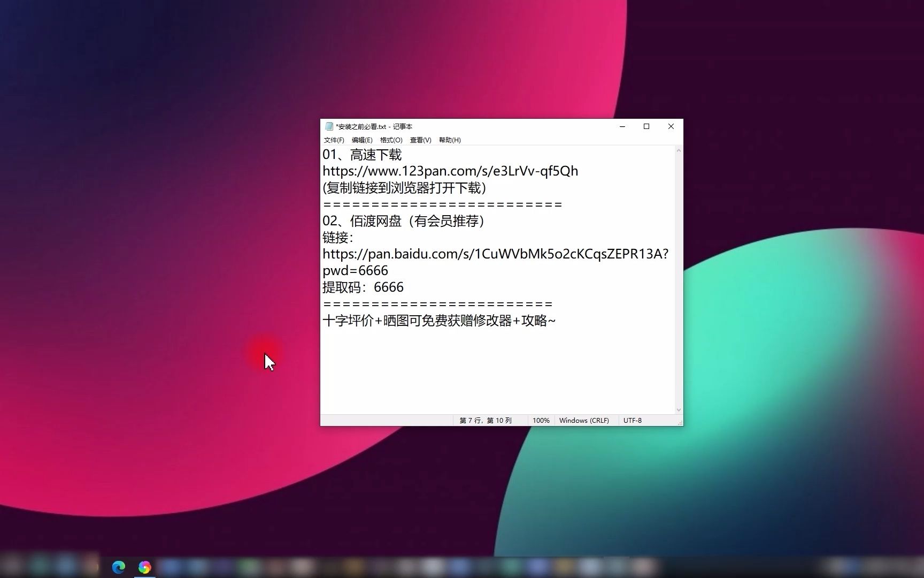Click the scrollbar down arrow in Notepad
This screenshot has width=924, height=578.
coord(679,410)
